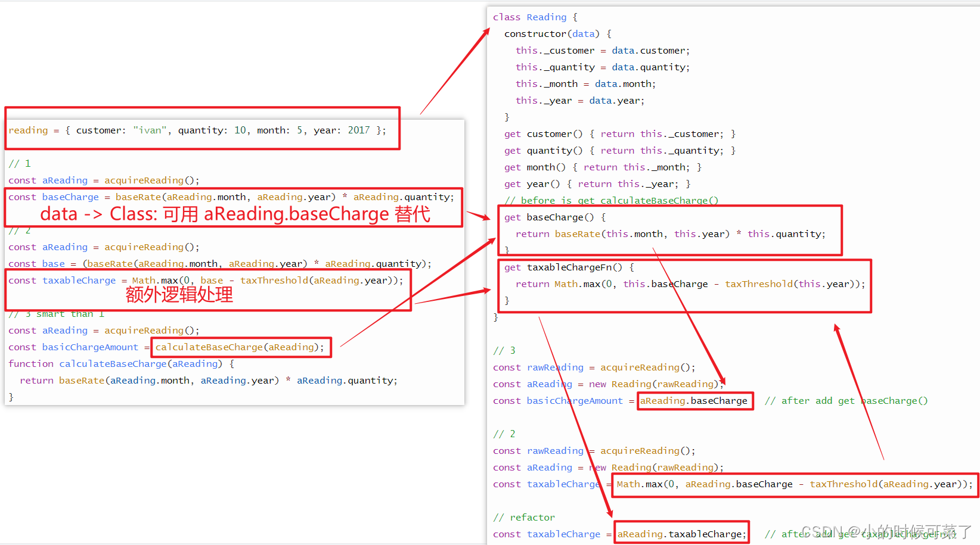
Task: Click "return Math.max(0, this.baseCharge - ..." line
Action: point(690,284)
